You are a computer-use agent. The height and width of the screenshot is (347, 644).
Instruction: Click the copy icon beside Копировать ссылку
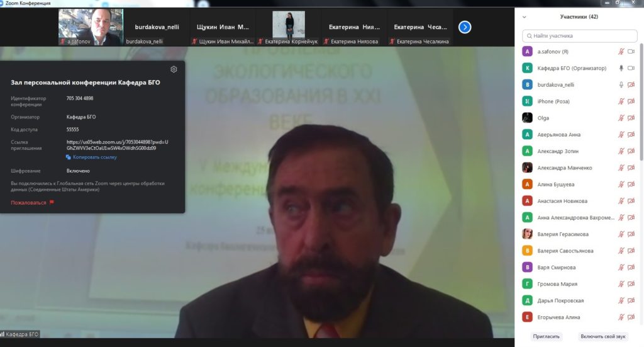click(68, 157)
